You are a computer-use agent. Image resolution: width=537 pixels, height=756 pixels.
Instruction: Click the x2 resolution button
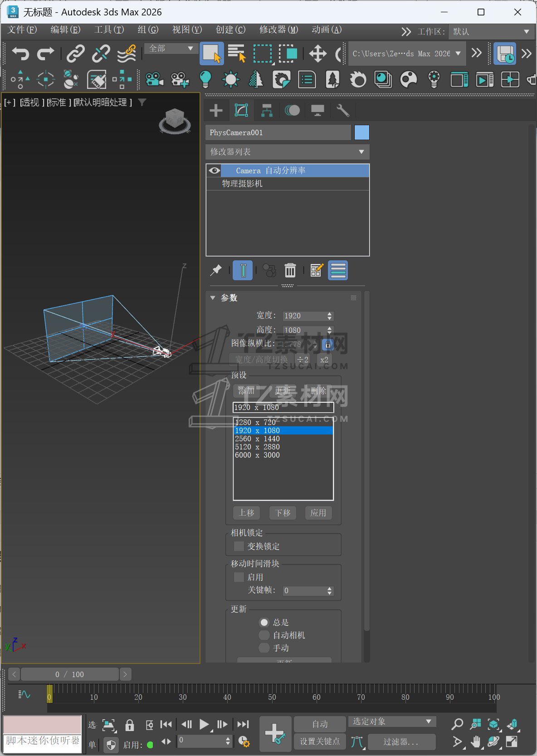click(324, 360)
